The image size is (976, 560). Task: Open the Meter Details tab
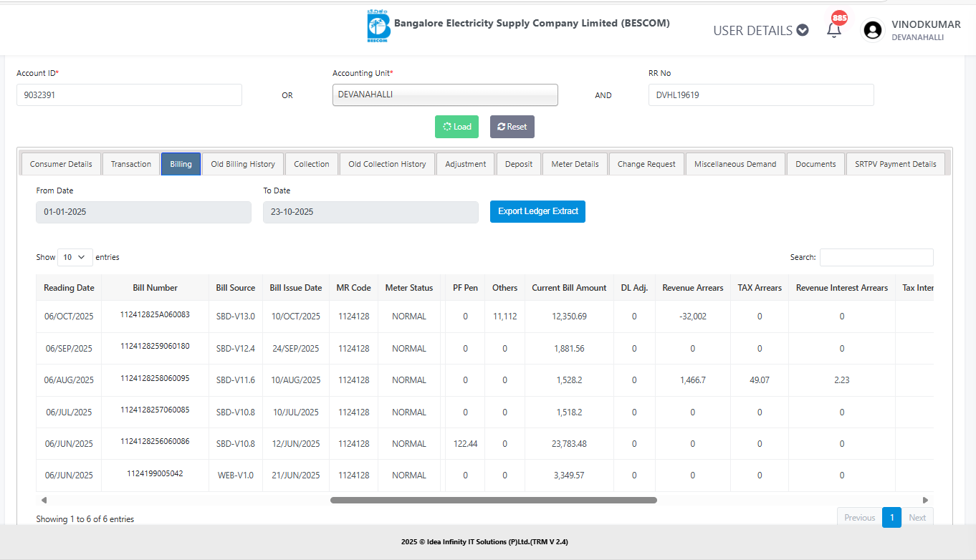(x=575, y=164)
